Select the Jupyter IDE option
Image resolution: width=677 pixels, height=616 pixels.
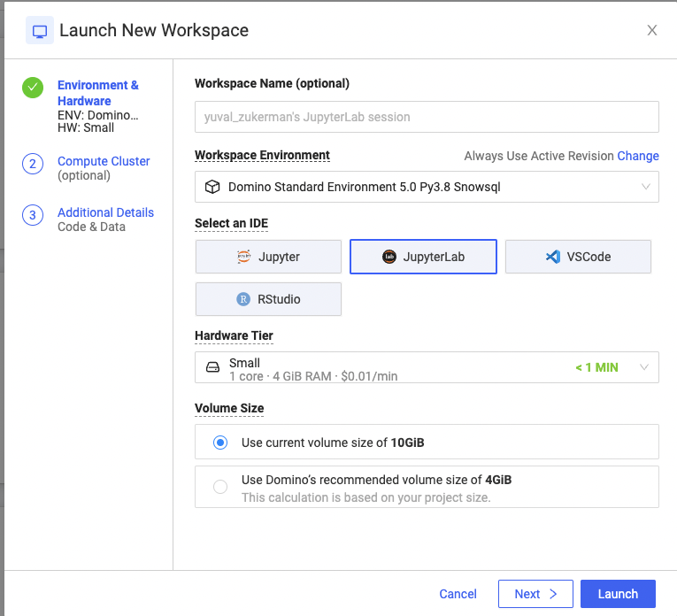pos(268,257)
